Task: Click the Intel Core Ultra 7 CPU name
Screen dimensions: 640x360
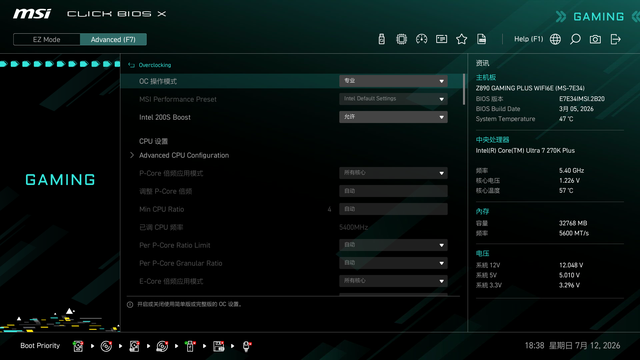Action: tap(525, 151)
